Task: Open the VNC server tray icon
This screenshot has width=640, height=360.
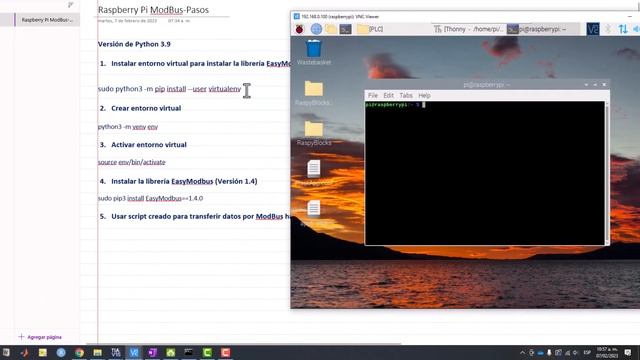Action: (x=593, y=29)
